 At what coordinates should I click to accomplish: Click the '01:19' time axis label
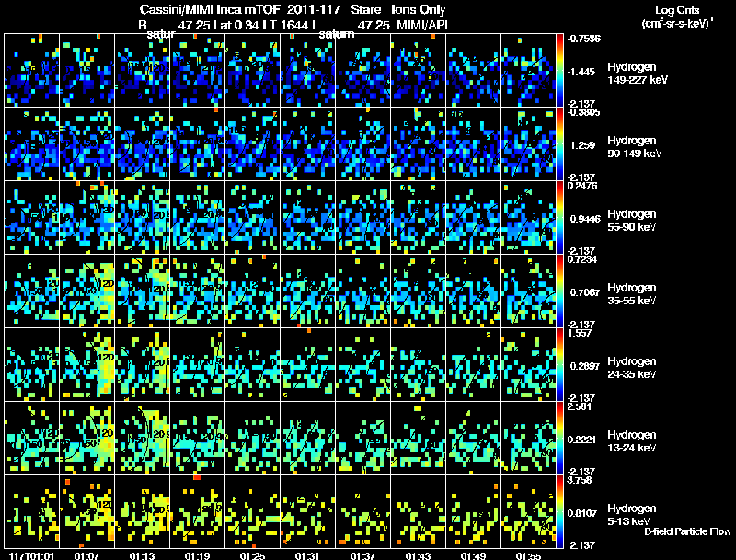click(197, 555)
